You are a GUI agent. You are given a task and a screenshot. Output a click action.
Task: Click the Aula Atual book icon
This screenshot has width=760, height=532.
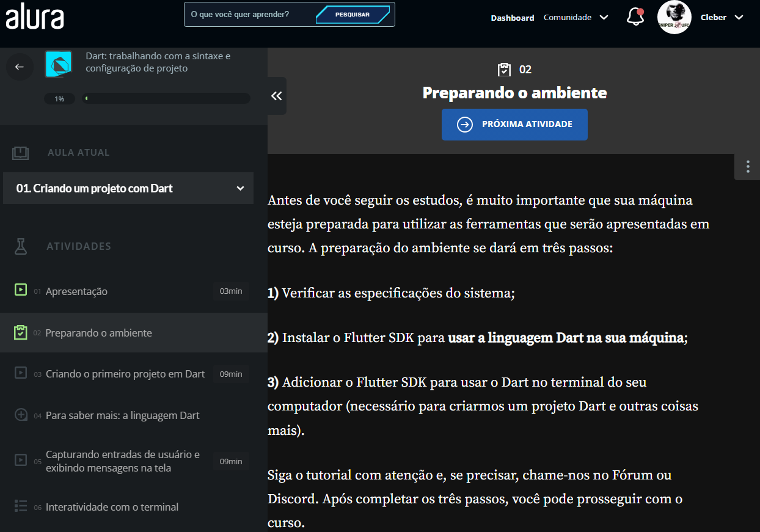tap(21, 153)
